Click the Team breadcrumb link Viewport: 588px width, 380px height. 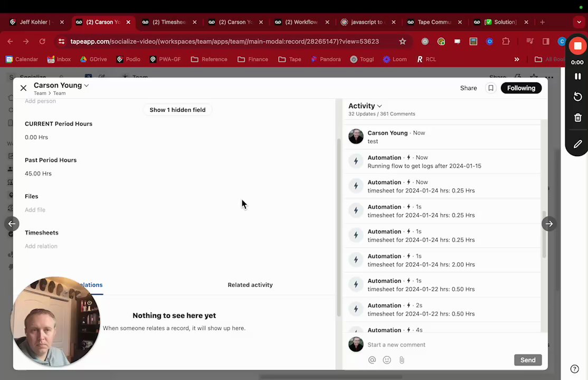coord(40,93)
